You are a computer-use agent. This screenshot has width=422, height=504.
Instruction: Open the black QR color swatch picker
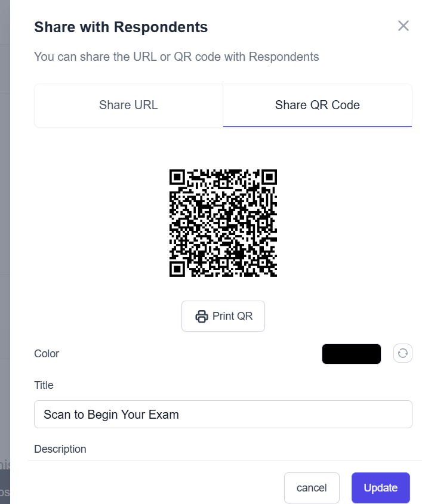(351, 353)
